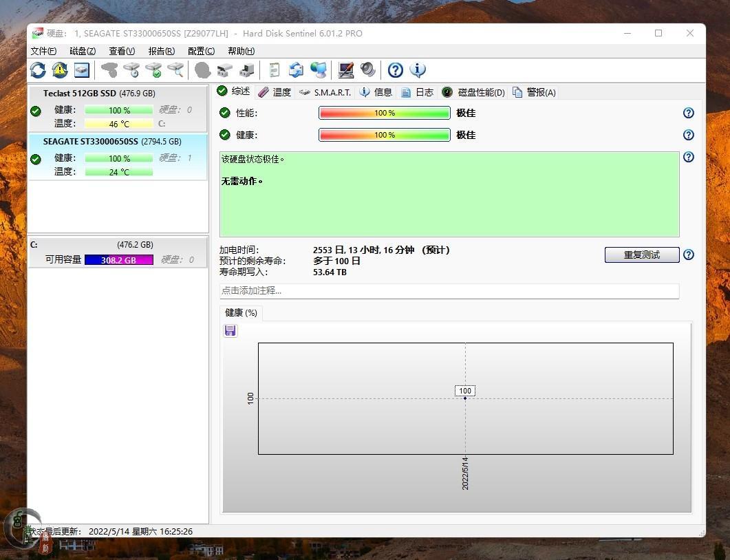Open the 磁盘性能 tab
This screenshot has height=560, width=730.
pos(474,92)
